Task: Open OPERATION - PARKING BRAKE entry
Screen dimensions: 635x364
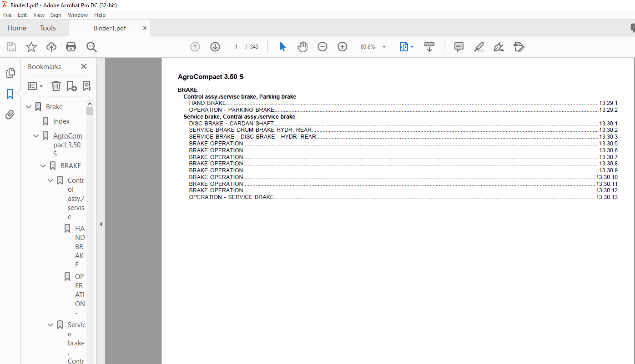Action: pyautogui.click(x=232, y=110)
